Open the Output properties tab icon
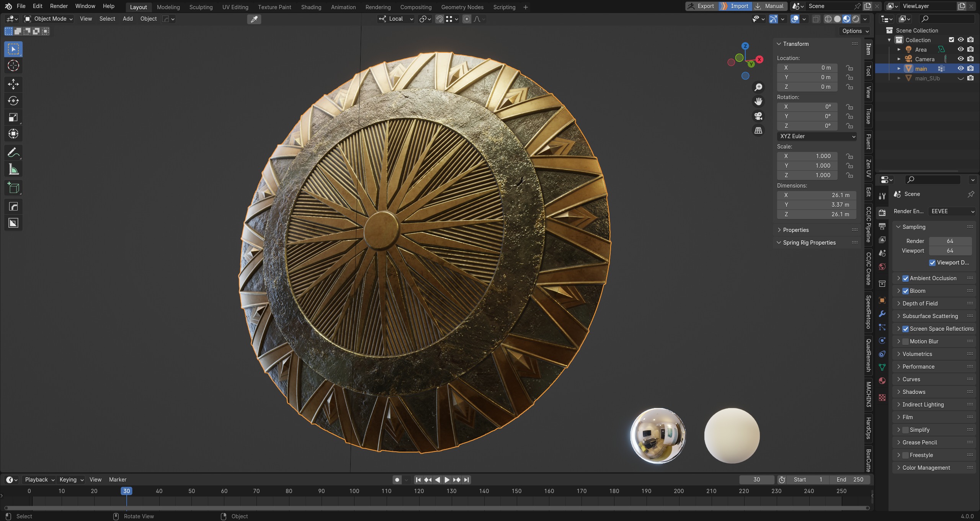 882,226
